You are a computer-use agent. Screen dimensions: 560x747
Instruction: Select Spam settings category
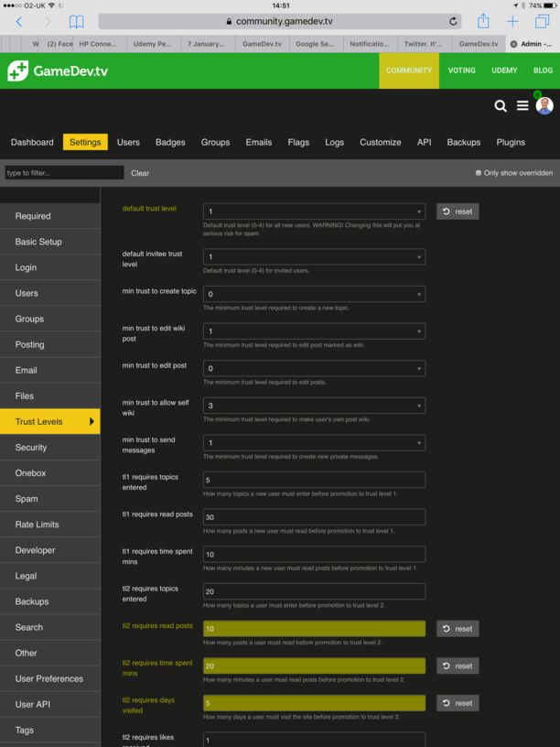tap(50, 499)
